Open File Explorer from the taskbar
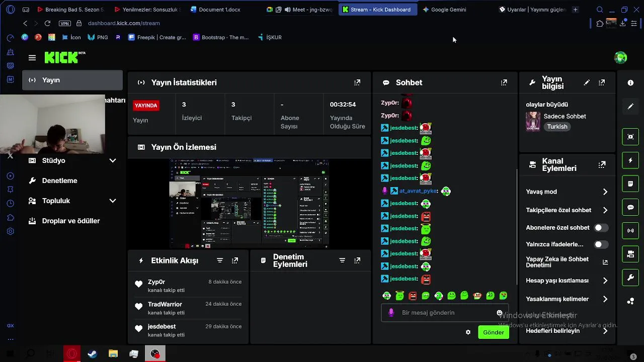 [x=113, y=354]
